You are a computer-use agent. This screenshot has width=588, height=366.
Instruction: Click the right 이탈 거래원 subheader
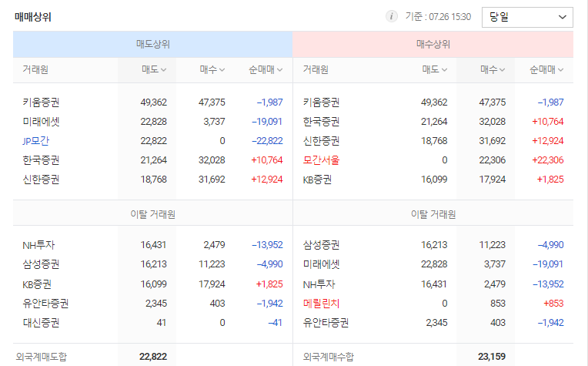pos(433,214)
